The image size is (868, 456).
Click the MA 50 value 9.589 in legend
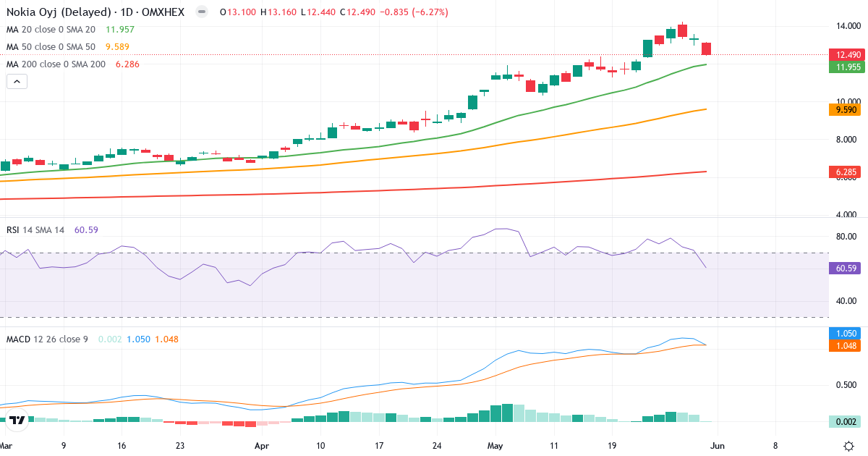[x=117, y=47]
